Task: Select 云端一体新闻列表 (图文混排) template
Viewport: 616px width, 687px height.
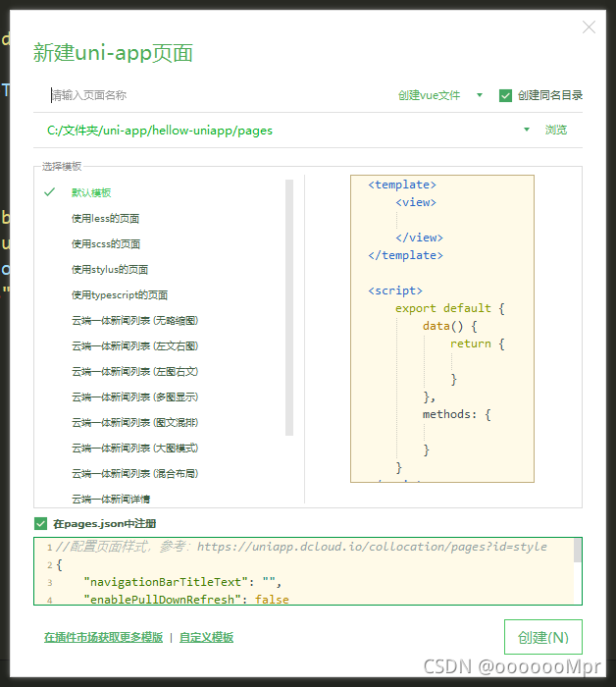Action: [134, 422]
